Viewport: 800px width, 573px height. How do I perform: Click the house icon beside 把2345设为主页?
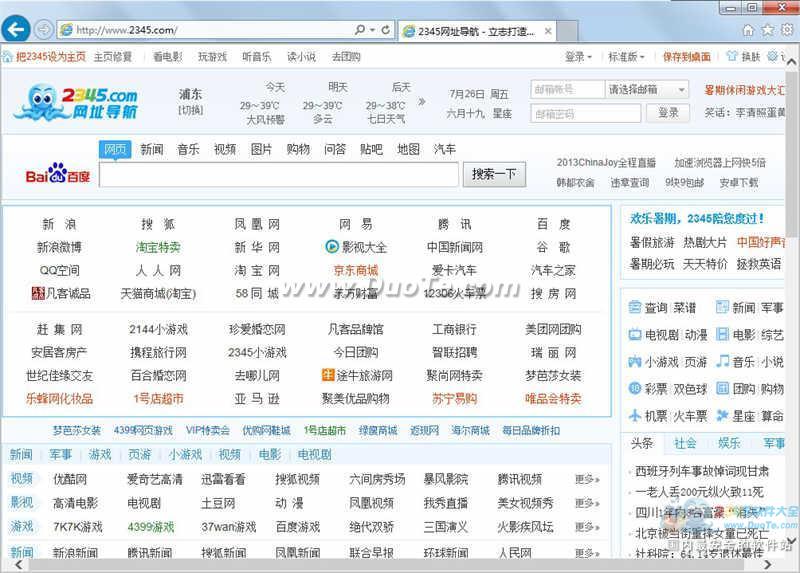pos(7,57)
